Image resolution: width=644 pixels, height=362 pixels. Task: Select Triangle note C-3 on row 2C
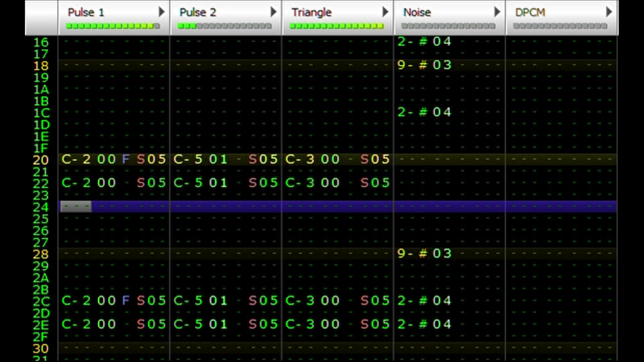point(300,300)
